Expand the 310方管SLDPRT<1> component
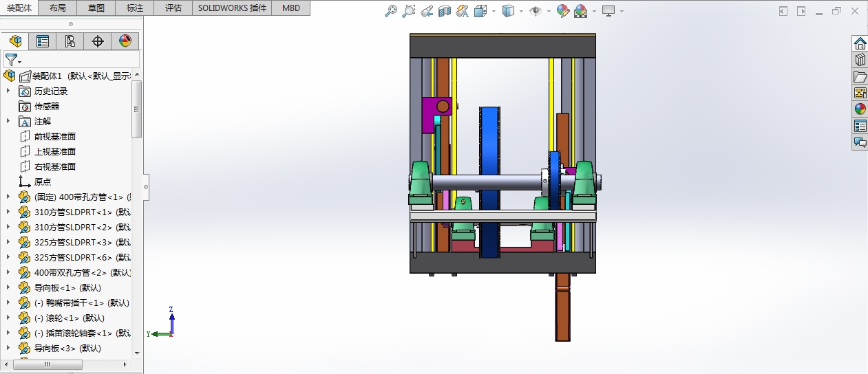The image size is (868, 374). (x=8, y=212)
